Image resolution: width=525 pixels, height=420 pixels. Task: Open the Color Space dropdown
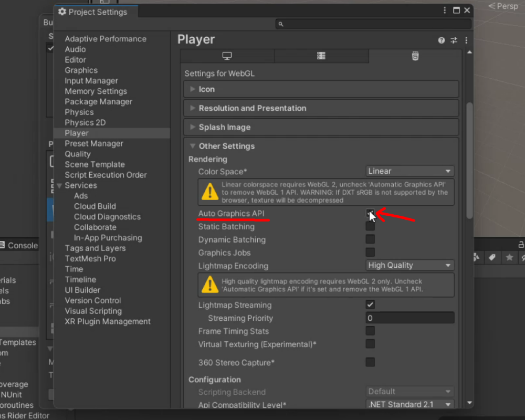[409, 171]
